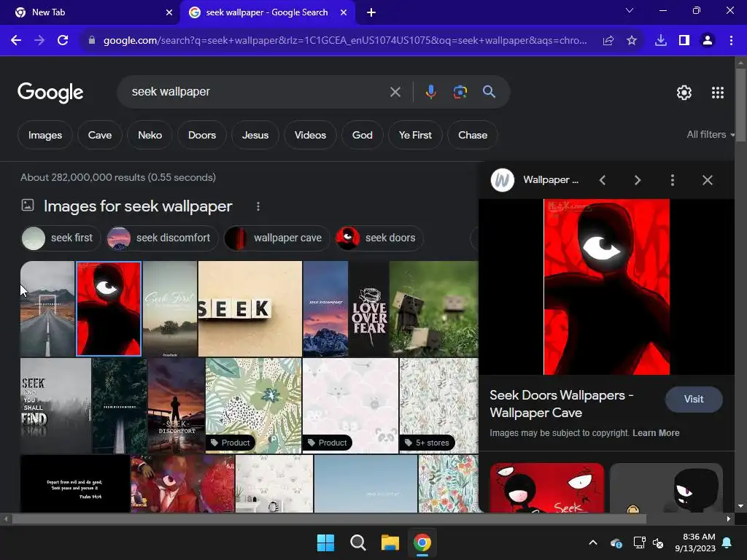The height and width of the screenshot is (560, 747).
Task: Open Windows notification bell
Action: click(727, 542)
